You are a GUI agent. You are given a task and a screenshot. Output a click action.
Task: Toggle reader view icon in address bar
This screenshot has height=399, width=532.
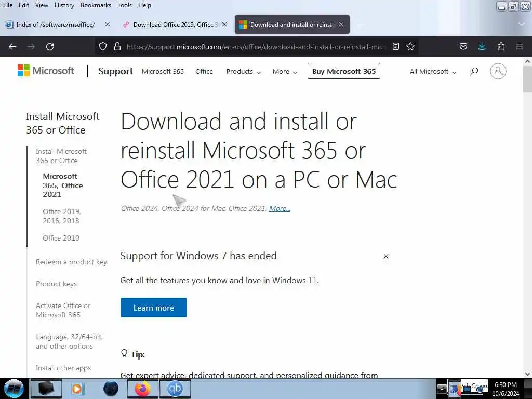pyautogui.click(x=395, y=46)
